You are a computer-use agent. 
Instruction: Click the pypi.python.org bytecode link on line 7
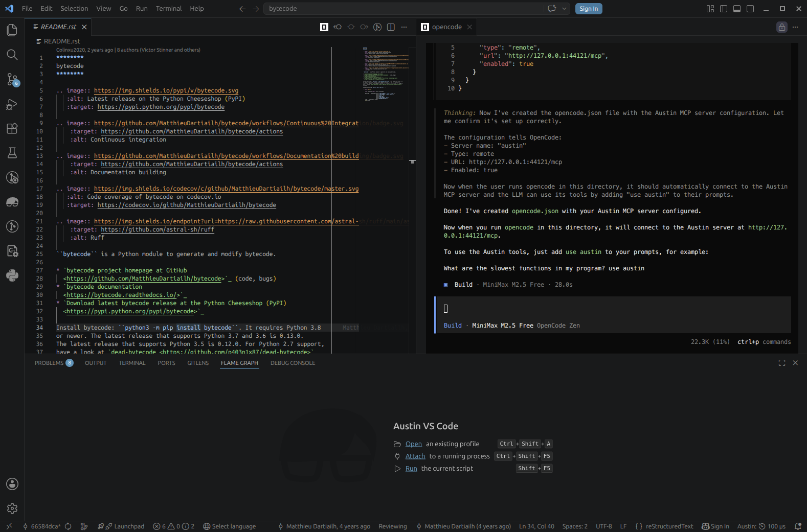pyautogui.click(x=161, y=107)
